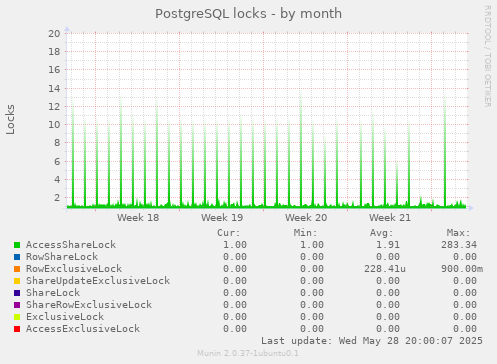Click the Locks y-axis label
This screenshot has width=497, height=364.
(x=10, y=119)
